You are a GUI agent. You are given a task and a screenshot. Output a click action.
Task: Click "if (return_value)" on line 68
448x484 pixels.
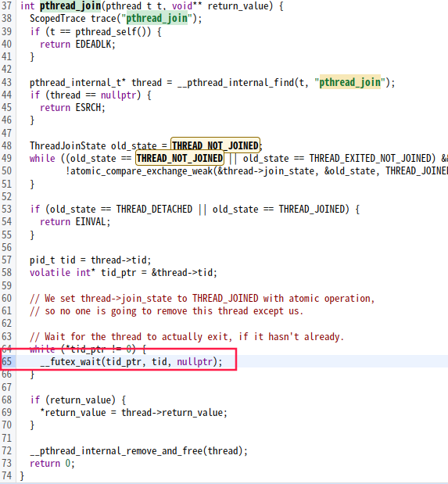pyautogui.click(x=73, y=400)
